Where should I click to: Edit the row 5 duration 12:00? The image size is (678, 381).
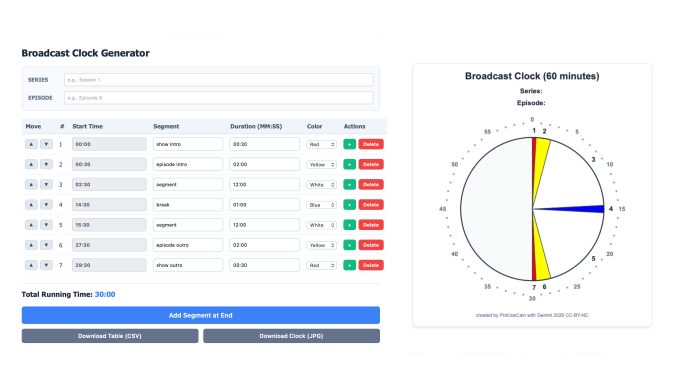coord(264,225)
